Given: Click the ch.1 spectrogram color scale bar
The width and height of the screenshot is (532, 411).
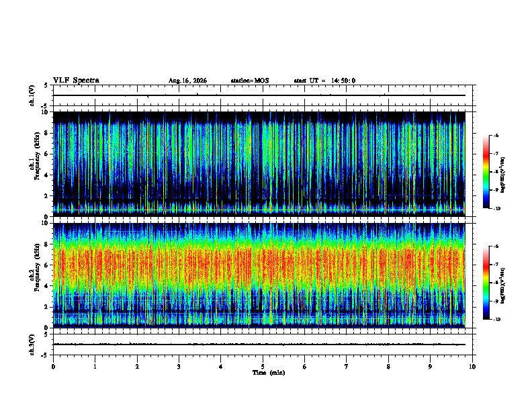Looking at the screenshot, I should pos(486,172).
